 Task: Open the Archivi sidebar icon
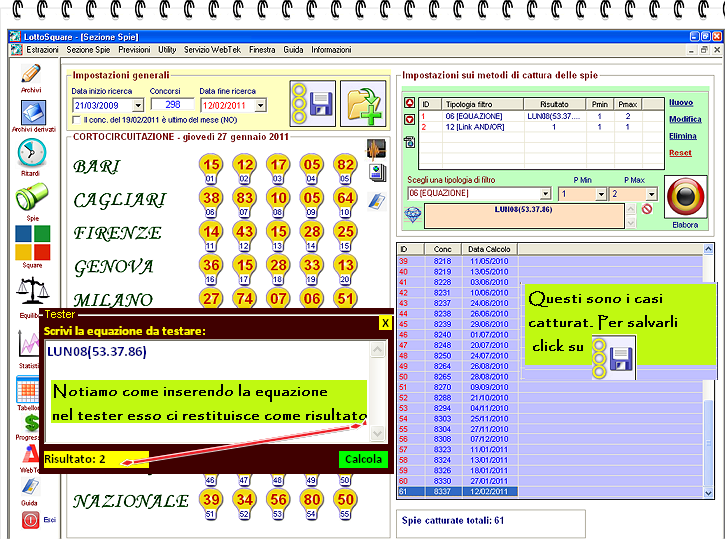point(30,76)
